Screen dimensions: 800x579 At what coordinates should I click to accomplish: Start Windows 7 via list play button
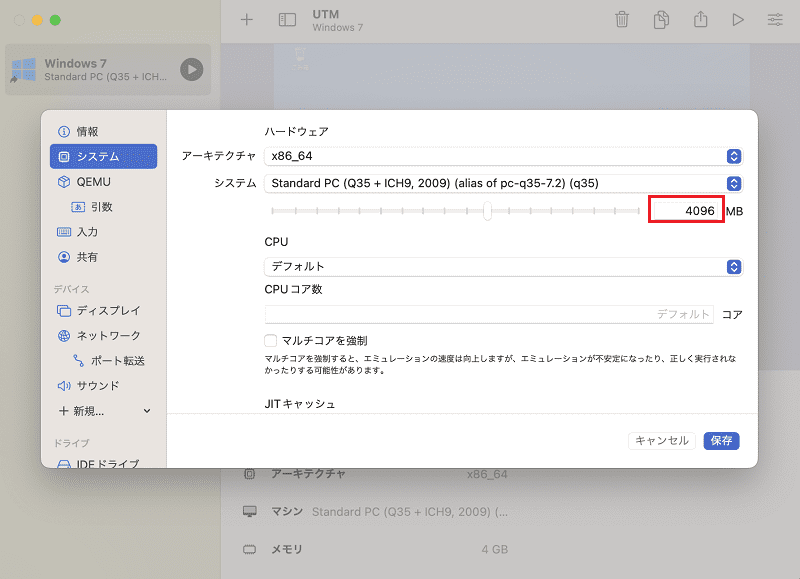pyautogui.click(x=192, y=69)
